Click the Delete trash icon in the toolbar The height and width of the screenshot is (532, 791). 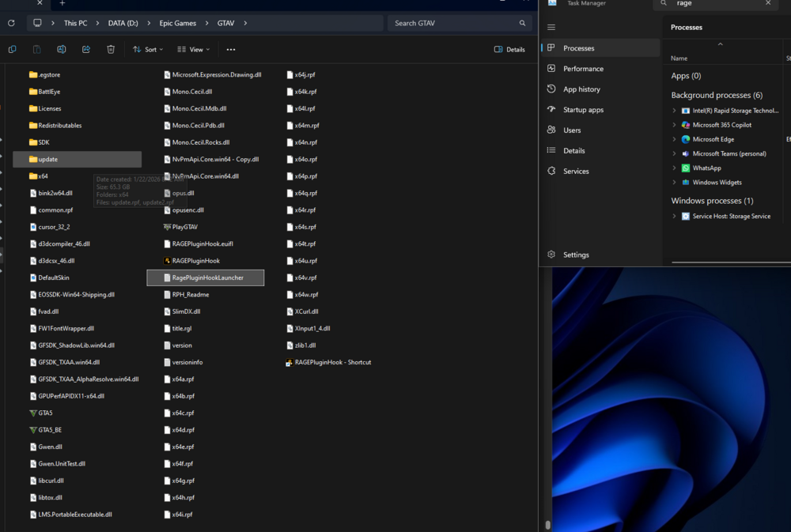click(111, 49)
